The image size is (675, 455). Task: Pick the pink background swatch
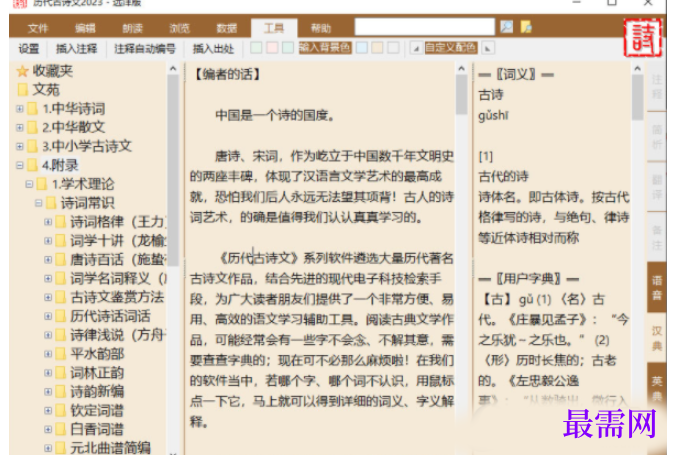(272, 48)
